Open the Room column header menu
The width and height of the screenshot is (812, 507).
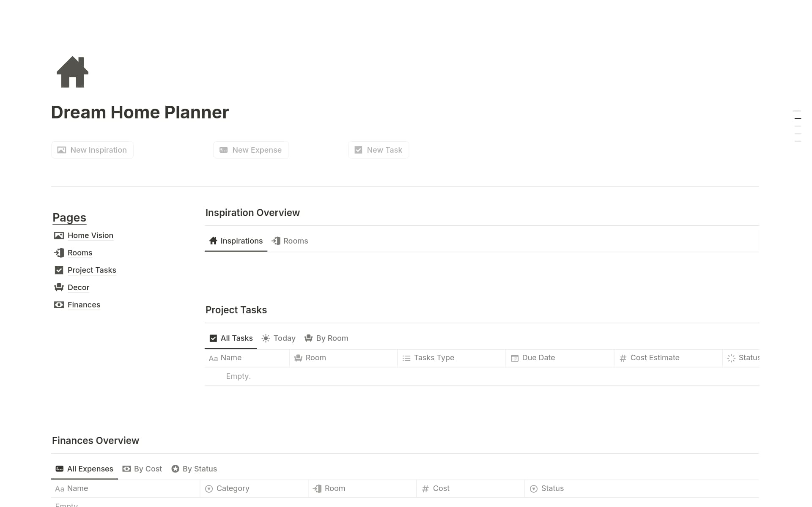(x=315, y=358)
